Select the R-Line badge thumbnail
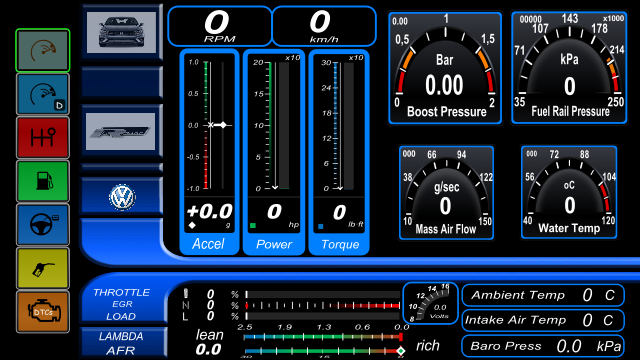 tap(120, 131)
